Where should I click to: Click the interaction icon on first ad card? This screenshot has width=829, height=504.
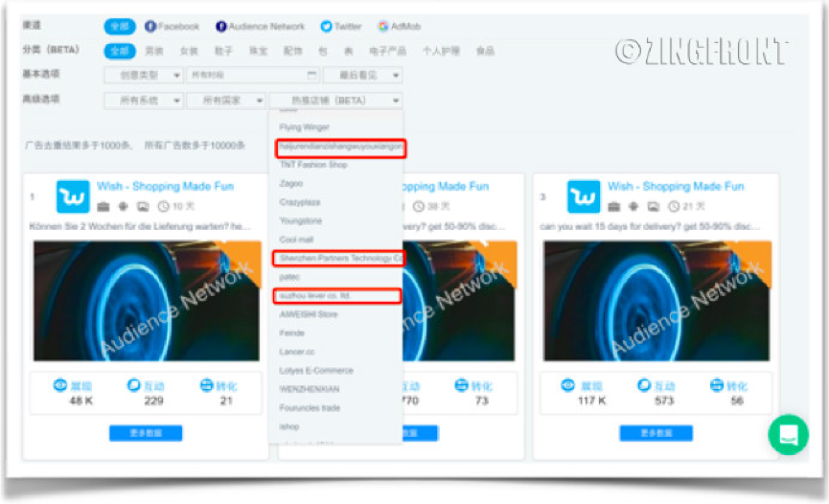point(133,385)
